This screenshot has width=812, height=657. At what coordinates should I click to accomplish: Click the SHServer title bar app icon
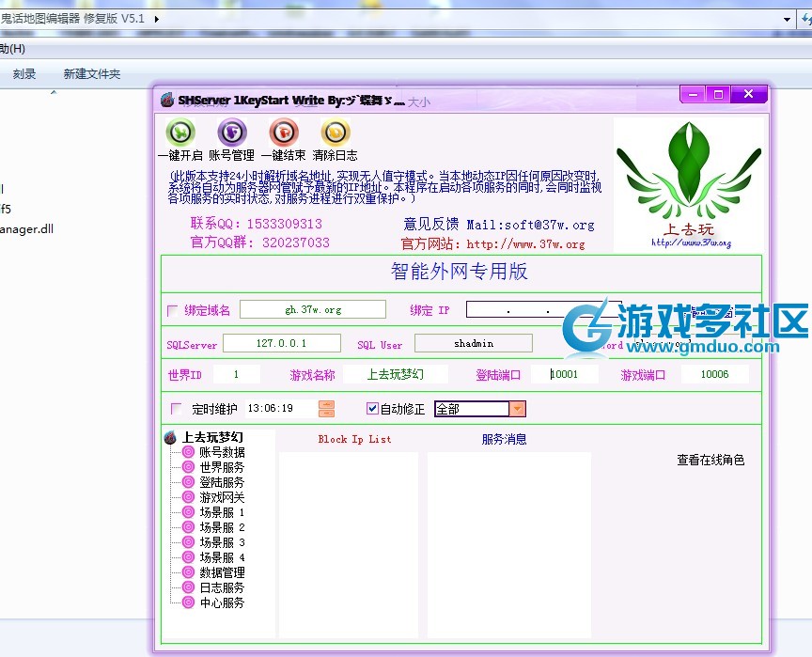(166, 100)
